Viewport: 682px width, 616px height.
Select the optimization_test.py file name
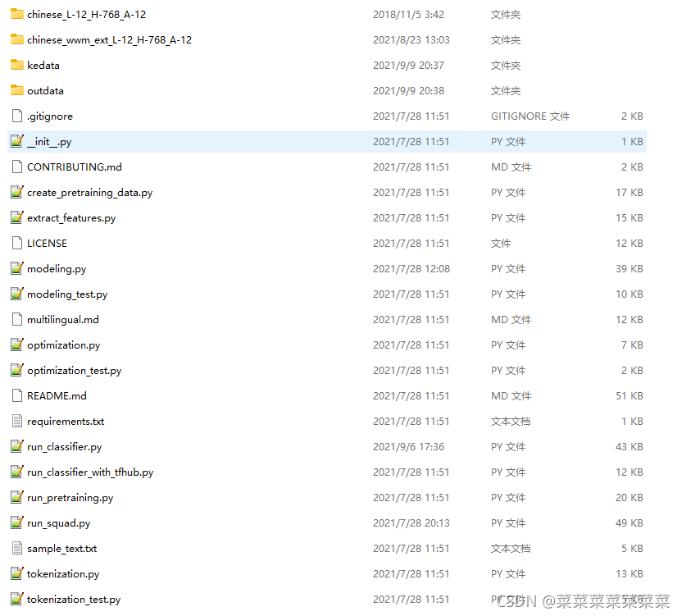pos(74,371)
